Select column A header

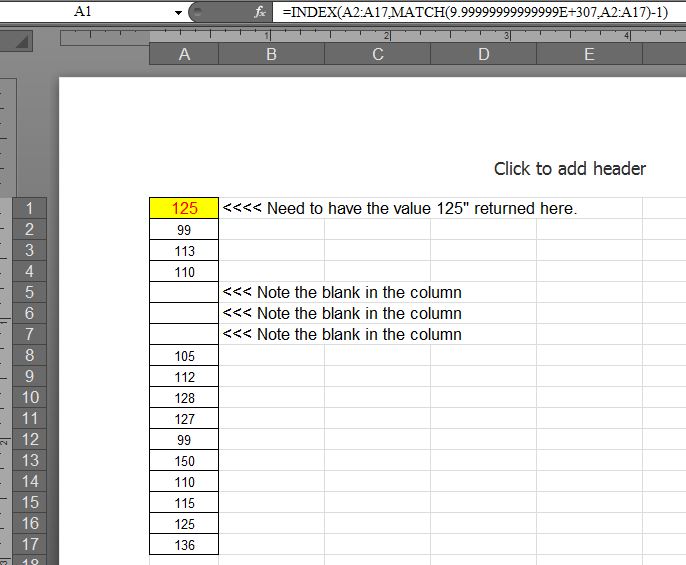(184, 55)
